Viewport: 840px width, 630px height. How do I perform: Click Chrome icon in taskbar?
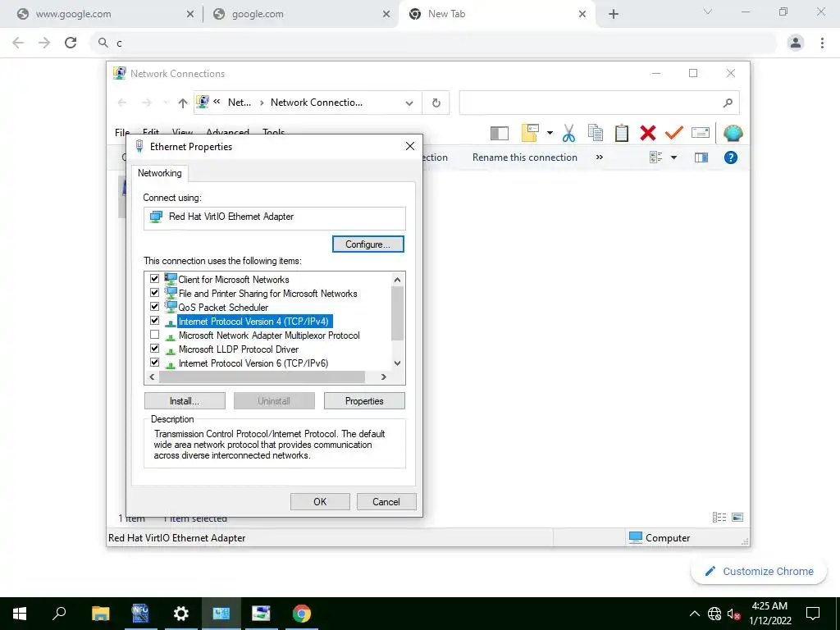click(x=302, y=614)
